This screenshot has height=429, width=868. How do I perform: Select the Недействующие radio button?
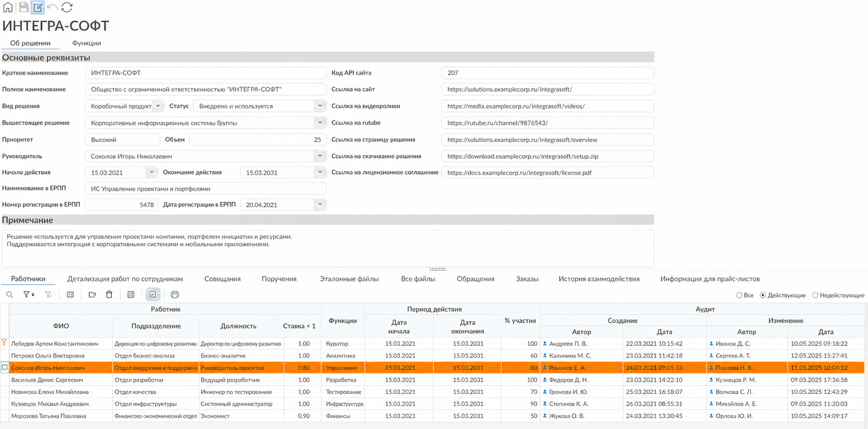click(815, 295)
